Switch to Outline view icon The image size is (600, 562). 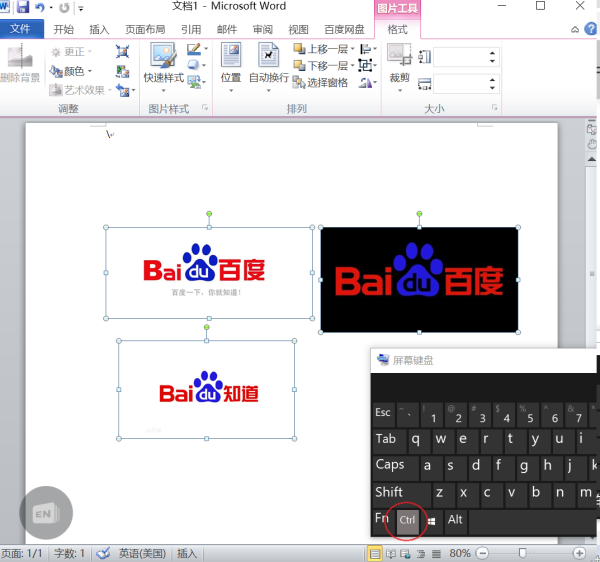[x=421, y=553]
